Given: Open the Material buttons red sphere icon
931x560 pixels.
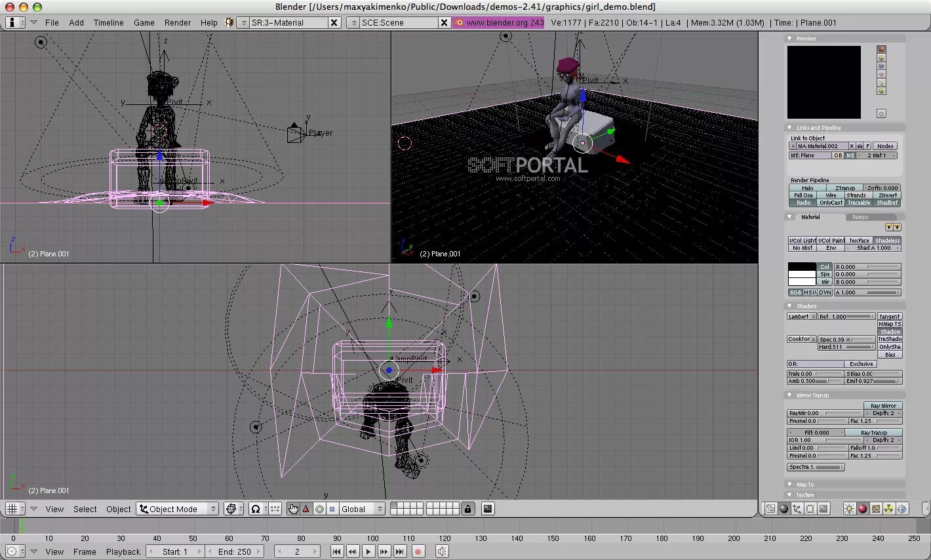Looking at the screenshot, I should [863, 509].
